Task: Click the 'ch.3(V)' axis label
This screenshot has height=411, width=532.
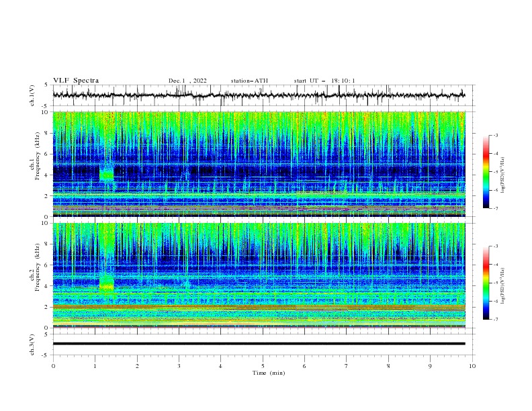Action: (x=32, y=345)
